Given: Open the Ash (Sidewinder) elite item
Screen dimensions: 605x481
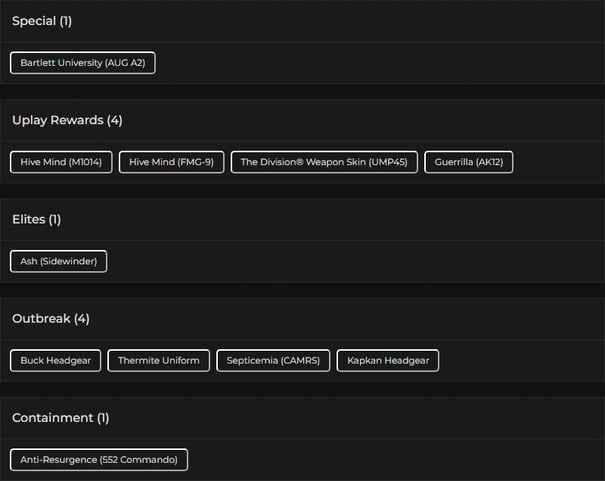Looking at the screenshot, I should pos(58,261).
